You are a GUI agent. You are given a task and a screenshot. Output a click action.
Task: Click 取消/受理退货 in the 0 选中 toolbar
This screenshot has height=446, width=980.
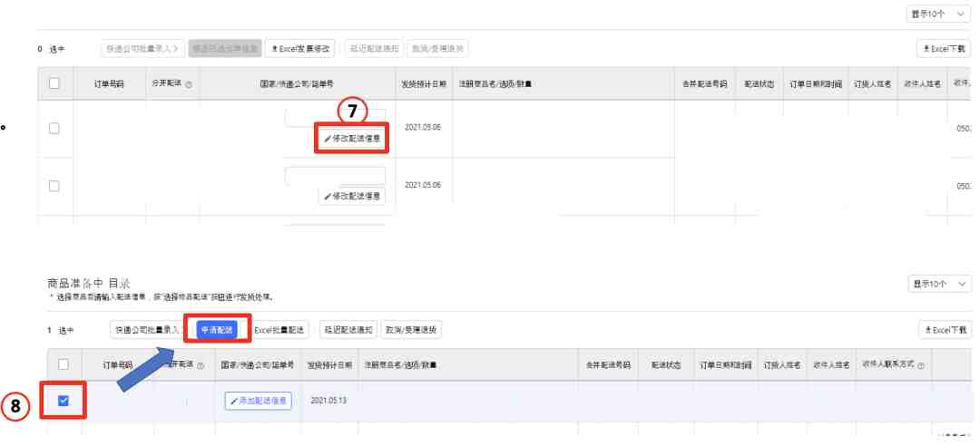coord(436,48)
